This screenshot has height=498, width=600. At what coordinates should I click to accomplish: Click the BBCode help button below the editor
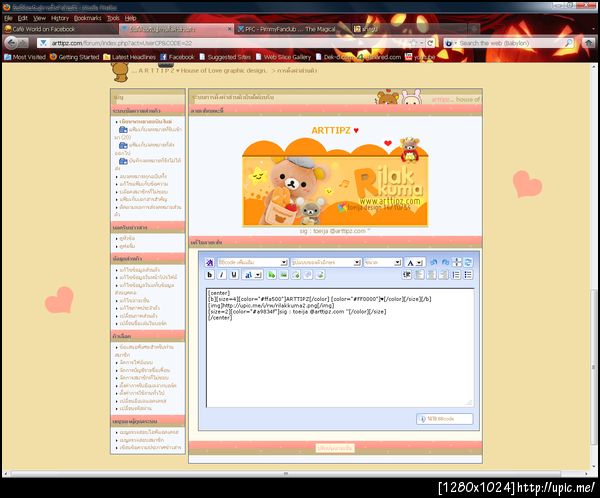[x=444, y=419]
